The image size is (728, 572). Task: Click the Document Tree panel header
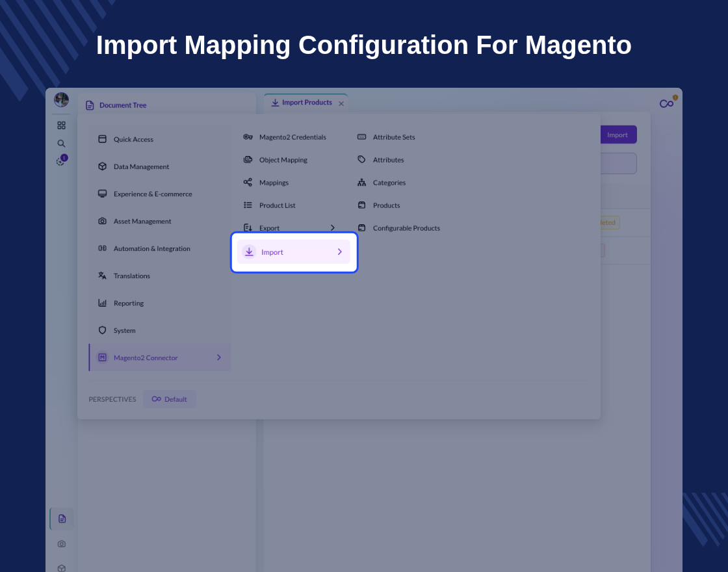tap(166, 105)
